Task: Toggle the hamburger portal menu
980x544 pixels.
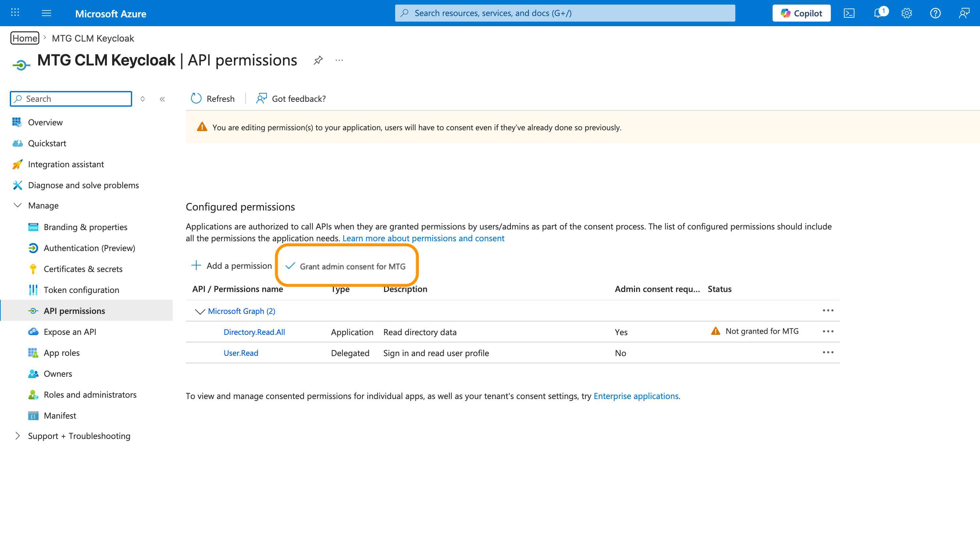Action: [46, 13]
